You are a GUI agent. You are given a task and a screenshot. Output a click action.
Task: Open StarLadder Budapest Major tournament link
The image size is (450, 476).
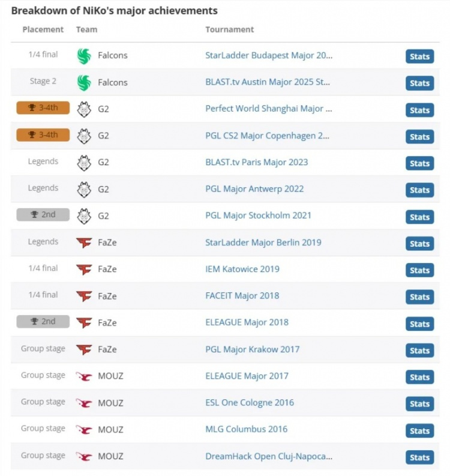click(x=269, y=56)
